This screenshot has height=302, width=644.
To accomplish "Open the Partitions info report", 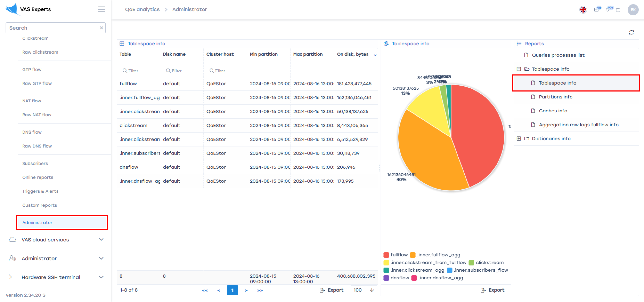I will [555, 97].
